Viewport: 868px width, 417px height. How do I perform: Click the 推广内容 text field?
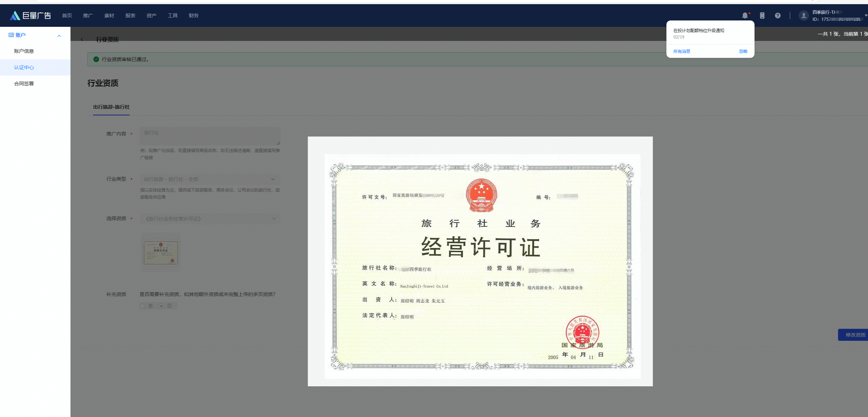tap(210, 136)
